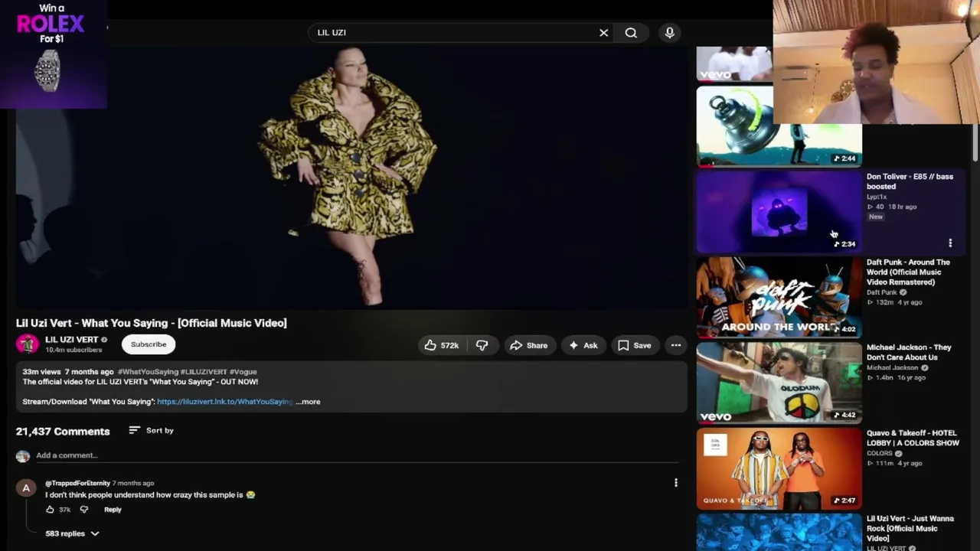This screenshot has height=551, width=980.
Task: Open the #Vogue hashtag
Action: click(243, 372)
